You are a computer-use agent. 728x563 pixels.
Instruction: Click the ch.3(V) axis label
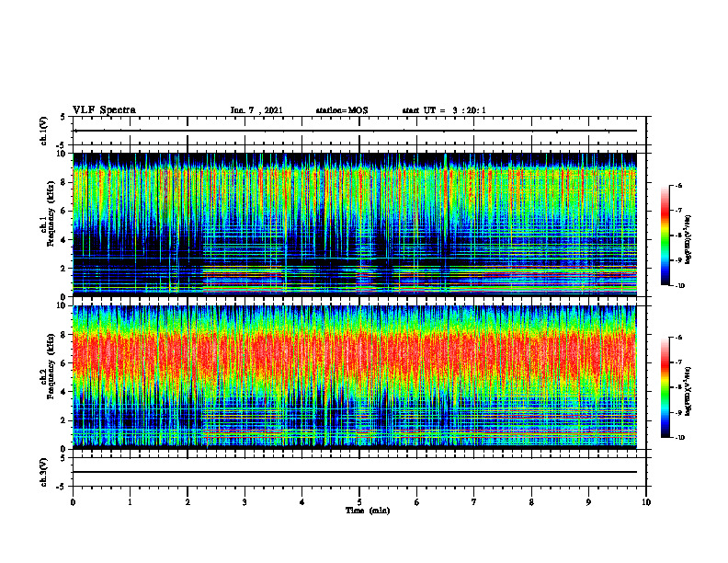click(x=43, y=472)
